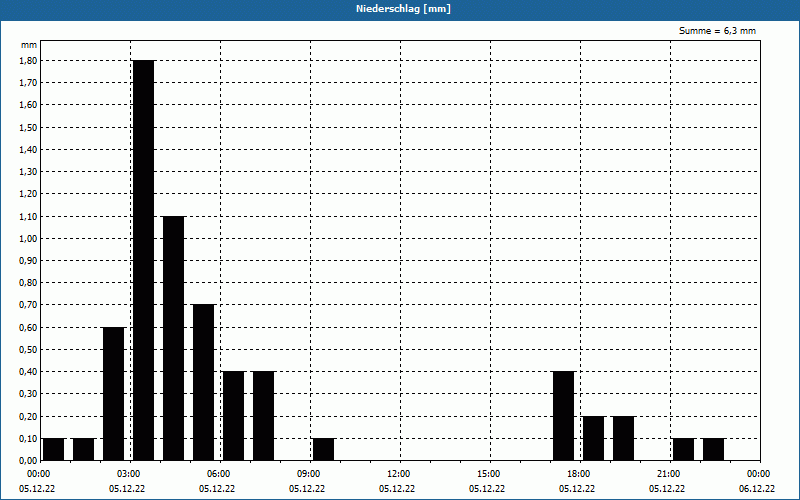Click the 0,10 mm bar right after 09:00
This screenshot has height=500, width=800.
pyautogui.click(x=323, y=449)
